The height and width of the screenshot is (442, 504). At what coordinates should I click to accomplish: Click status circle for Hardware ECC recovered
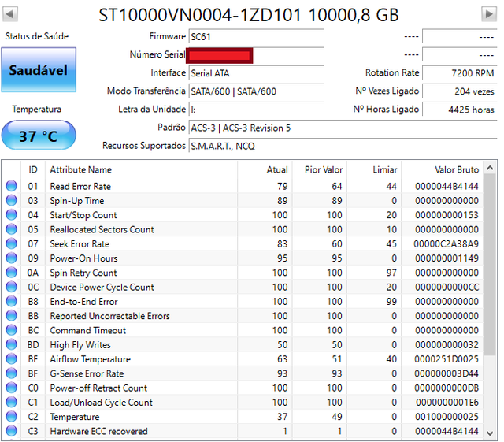tap(11, 431)
